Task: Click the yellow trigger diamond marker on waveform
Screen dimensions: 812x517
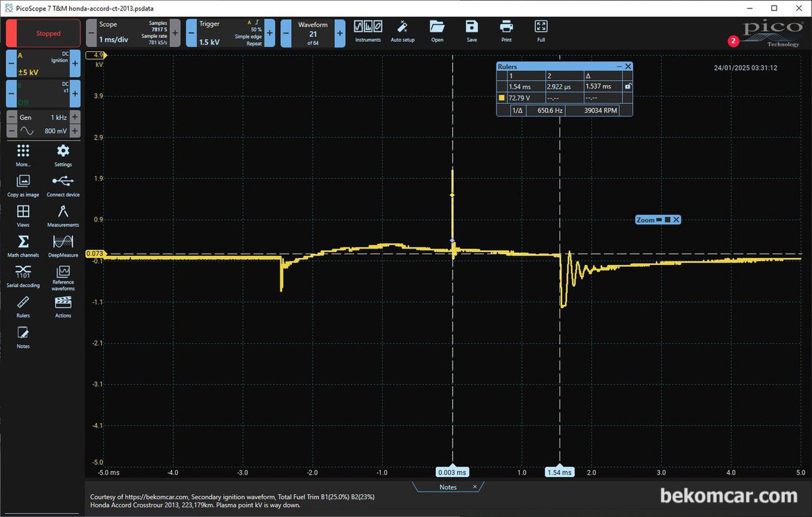Action: pyautogui.click(x=452, y=195)
